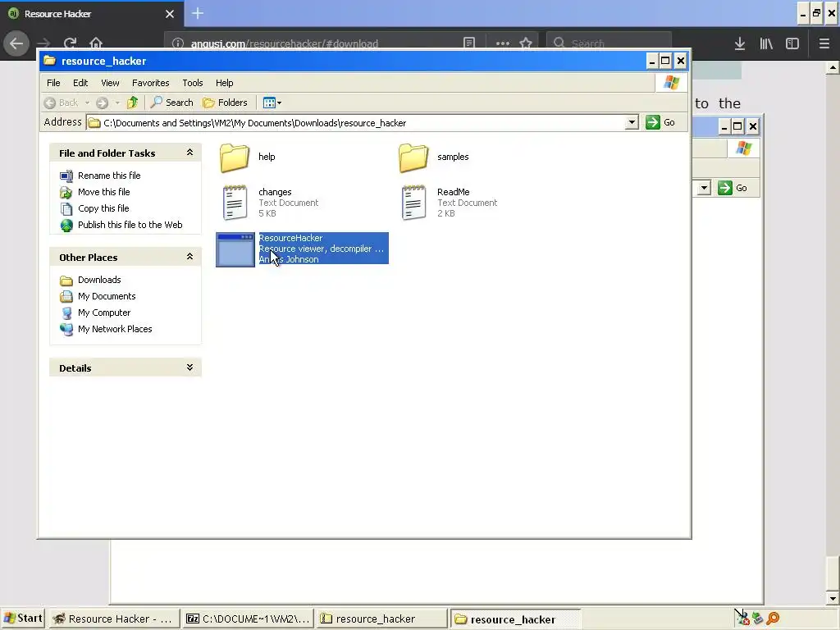This screenshot has width=840, height=630.
Task: Click the Publish to Web globe icon
Action: [x=66, y=226]
